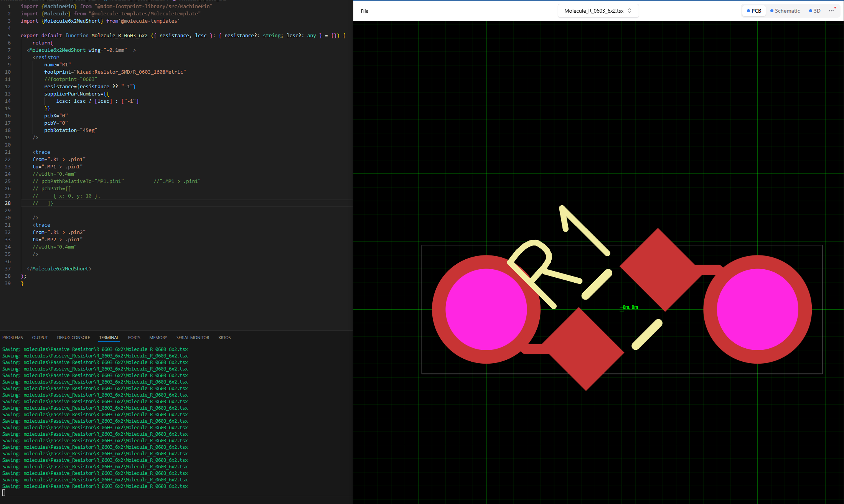Click the fold arrow on Molecule6x2MedShort line
The height and width of the screenshot is (504, 844).
(134, 50)
